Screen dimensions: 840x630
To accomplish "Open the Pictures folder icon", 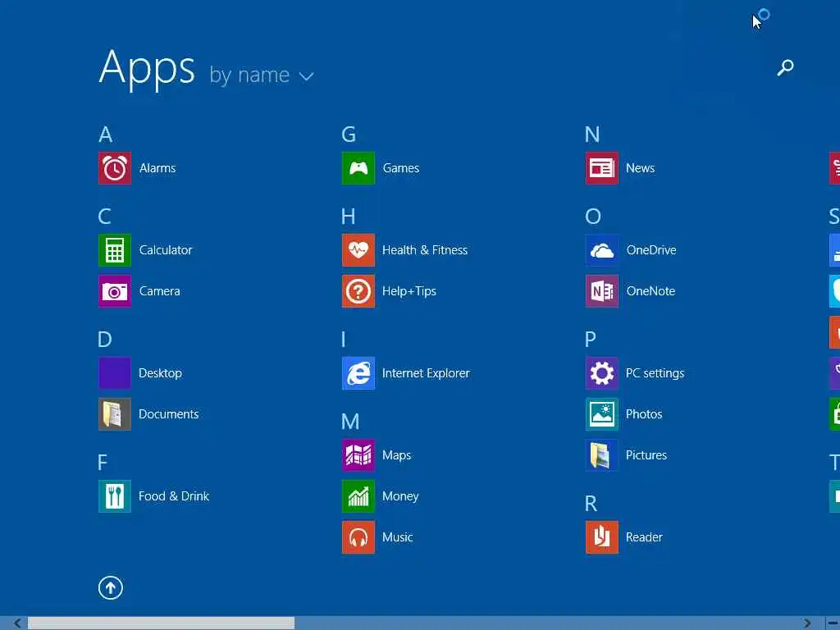I will click(x=601, y=455).
